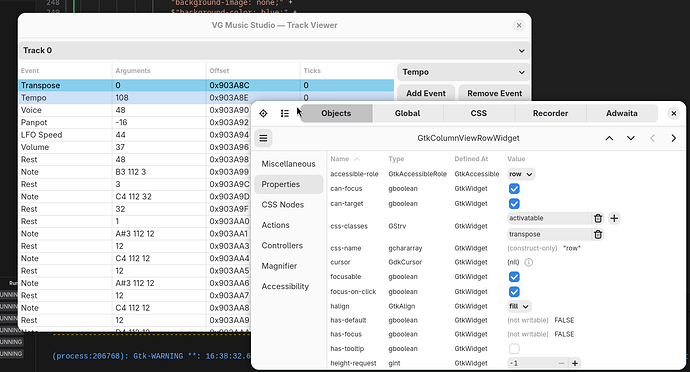690x372 pixels.
Task: Click the 'C4 112 32' arguments cell
Action: (x=159, y=196)
